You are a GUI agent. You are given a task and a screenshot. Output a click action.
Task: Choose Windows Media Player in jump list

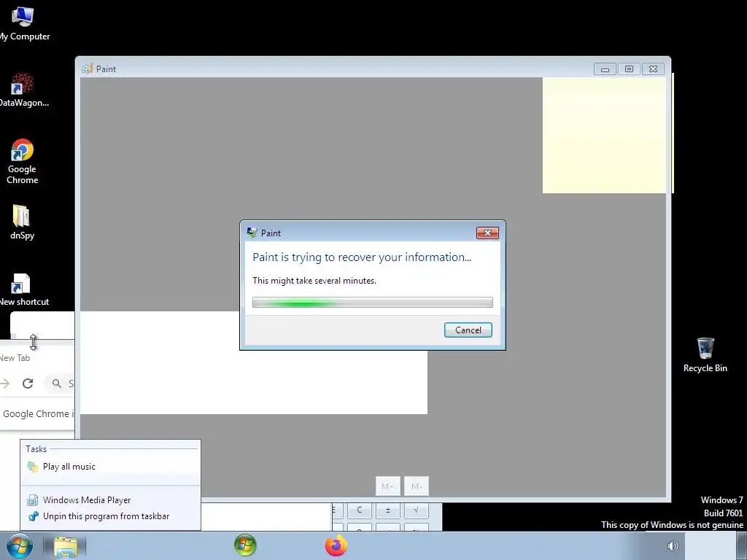pos(109,500)
